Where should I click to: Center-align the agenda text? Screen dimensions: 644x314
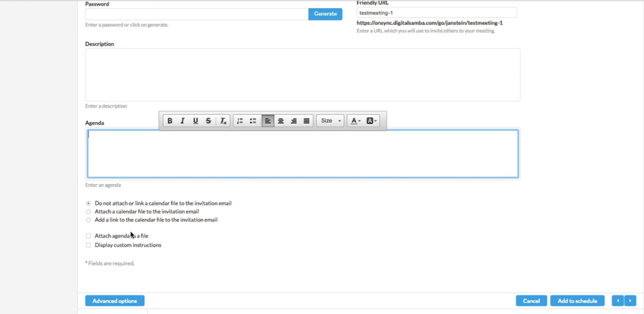tap(281, 121)
